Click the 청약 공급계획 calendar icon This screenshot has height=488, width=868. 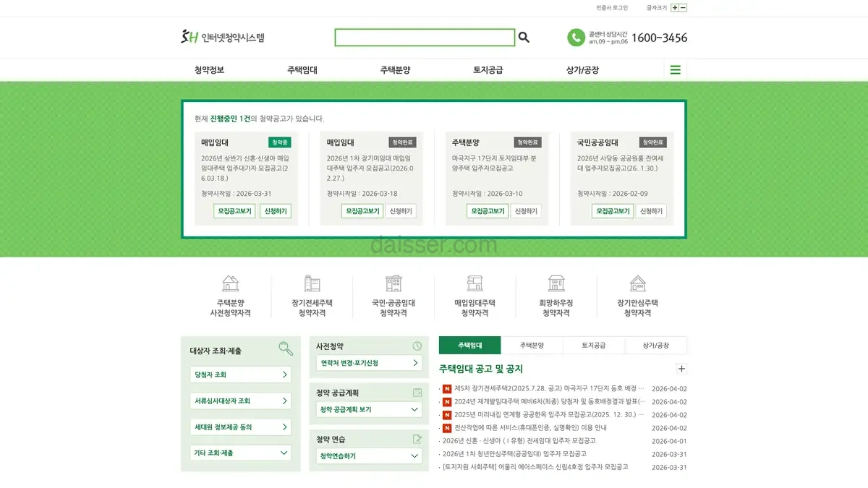tap(417, 393)
